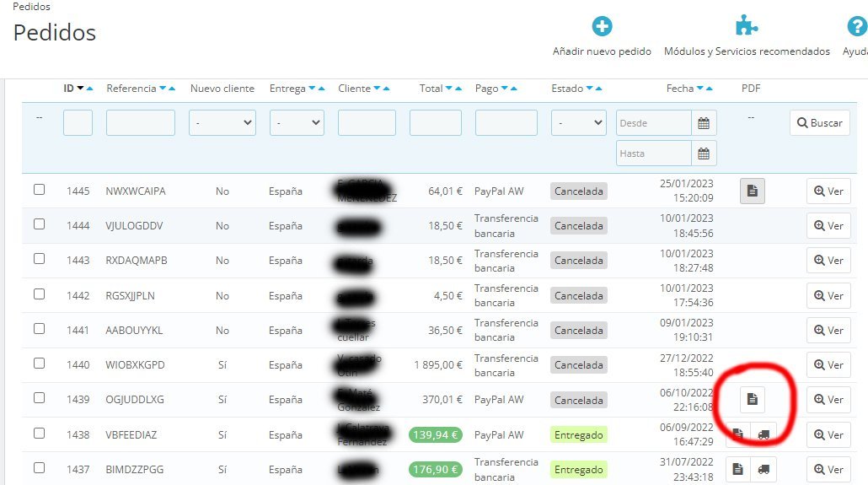Select checkbox for order 1445
Viewport: 868px width, 485px height.
[40, 190]
